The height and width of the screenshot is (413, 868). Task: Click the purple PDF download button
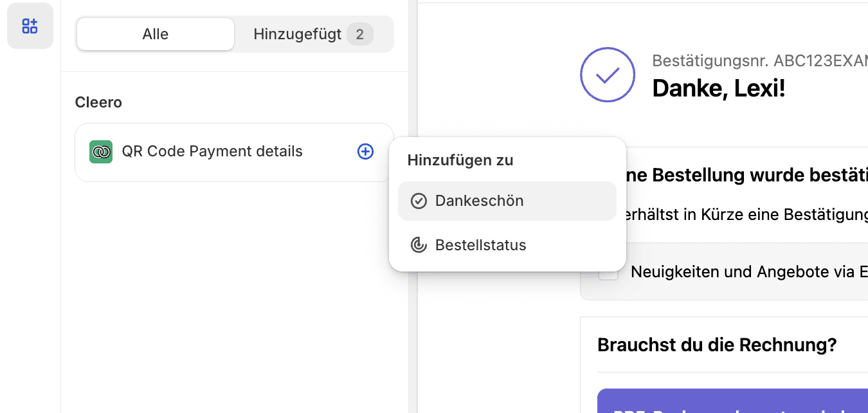[x=733, y=407]
